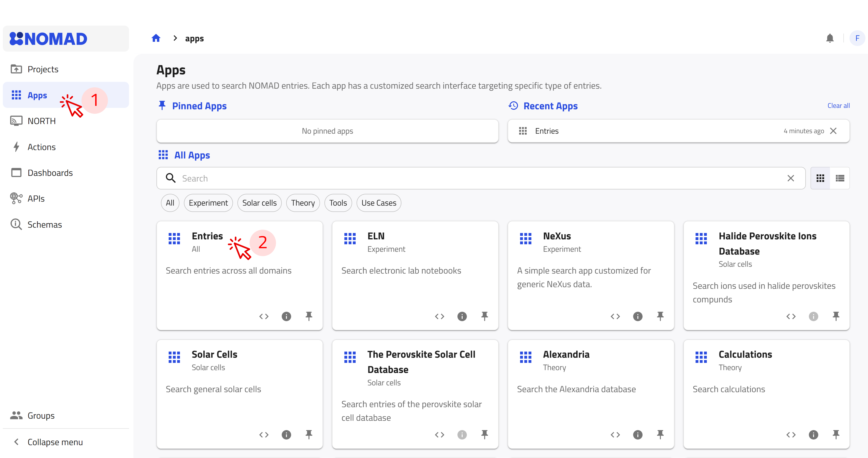Viewport: 868px width, 458px height.
Task: Open Projects in sidebar
Action: [66, 69]
